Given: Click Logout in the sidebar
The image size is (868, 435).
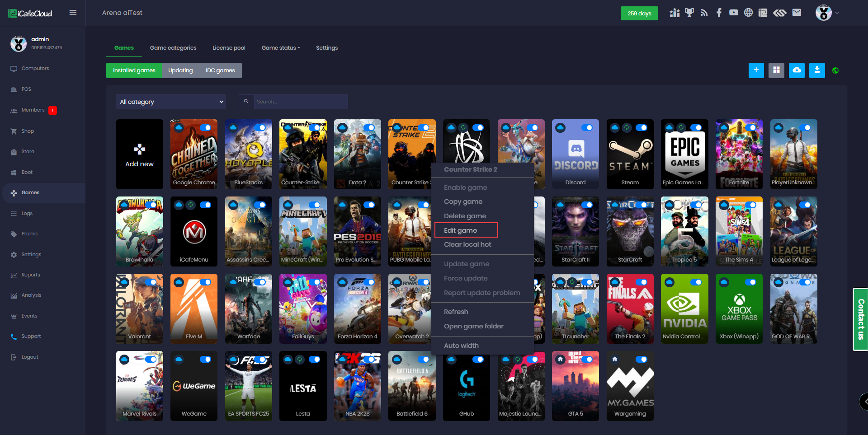Looking at the screenshot, I should click(30, 357).
